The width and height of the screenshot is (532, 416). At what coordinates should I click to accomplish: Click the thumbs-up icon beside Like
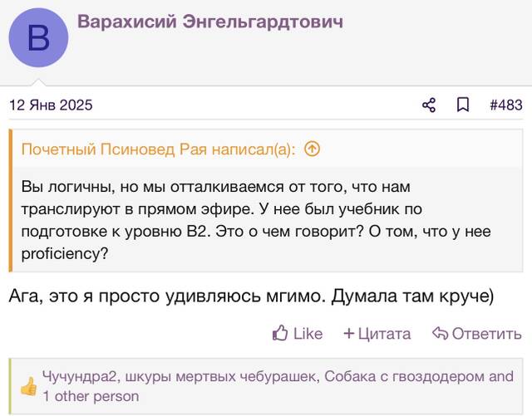point(280,333)
